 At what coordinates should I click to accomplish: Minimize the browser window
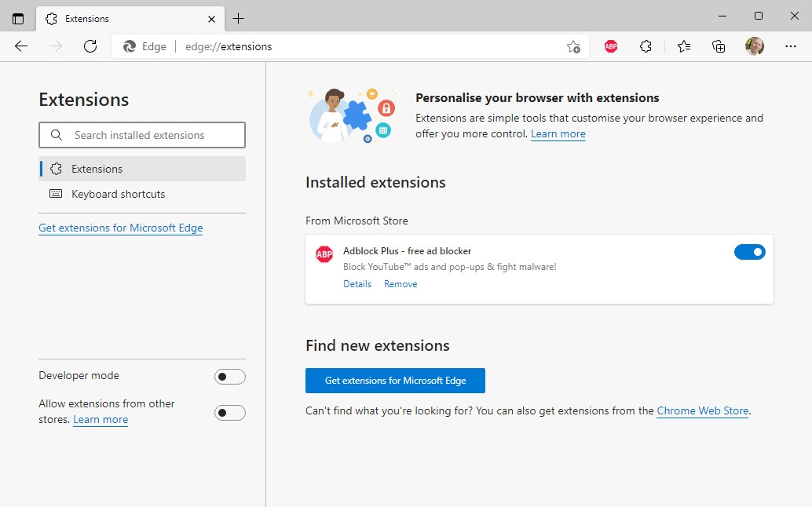click(x=722, y=16)
